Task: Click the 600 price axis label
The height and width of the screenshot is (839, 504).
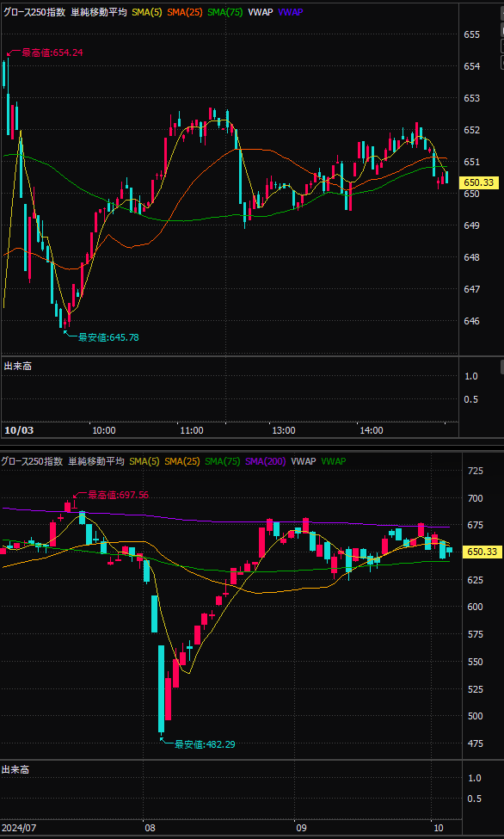Action: point(475,607)
